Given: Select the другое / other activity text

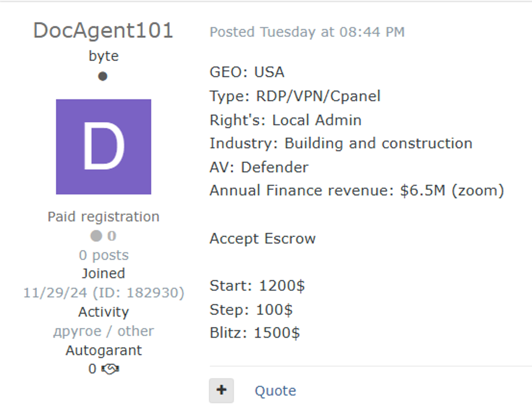Looking at the screenshot, I should pos(103,331).
